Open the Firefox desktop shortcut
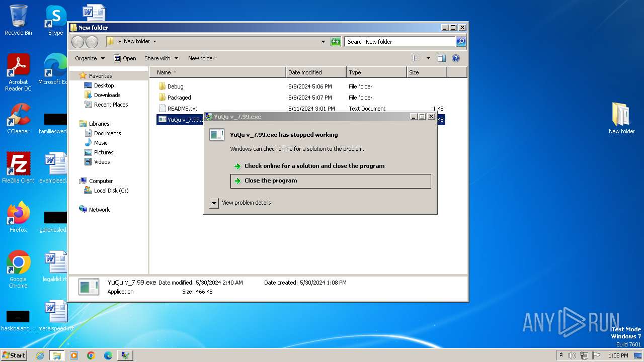Viewport: 644px width, 362px height. coord(18,217)
